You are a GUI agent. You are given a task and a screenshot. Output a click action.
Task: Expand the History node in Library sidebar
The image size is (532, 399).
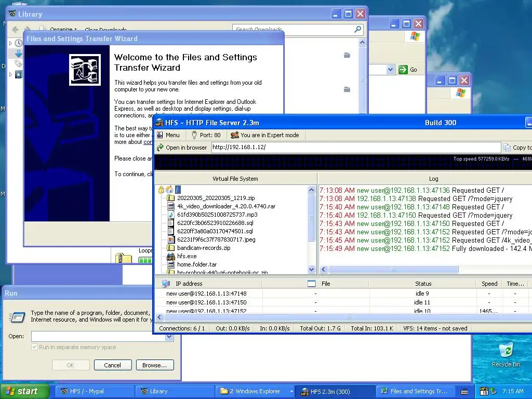click(x=10, y=43)
